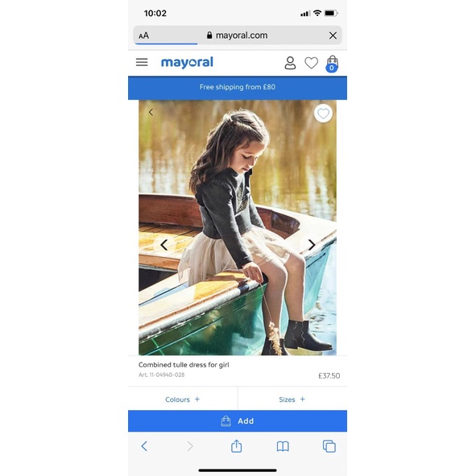Show the previous product photo
The width and height of the screenshot is (476, 476).
click(164, 245)
